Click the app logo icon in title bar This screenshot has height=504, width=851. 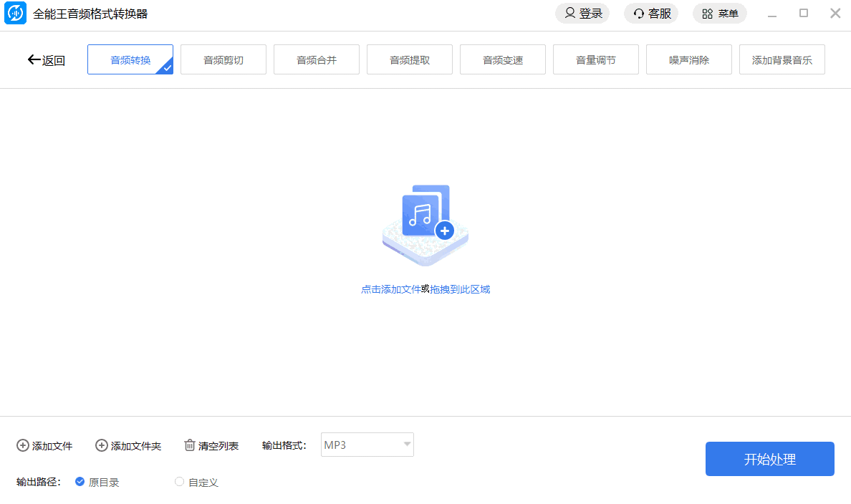(16, 14)
